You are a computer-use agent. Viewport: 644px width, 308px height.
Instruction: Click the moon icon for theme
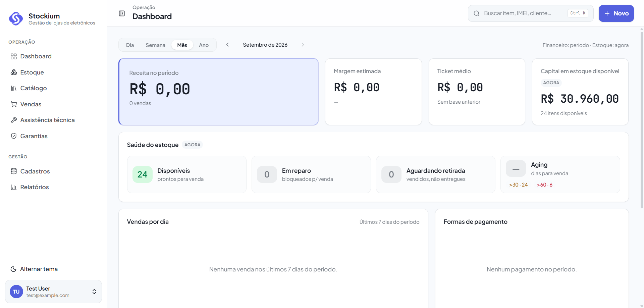tap(13, 269)
